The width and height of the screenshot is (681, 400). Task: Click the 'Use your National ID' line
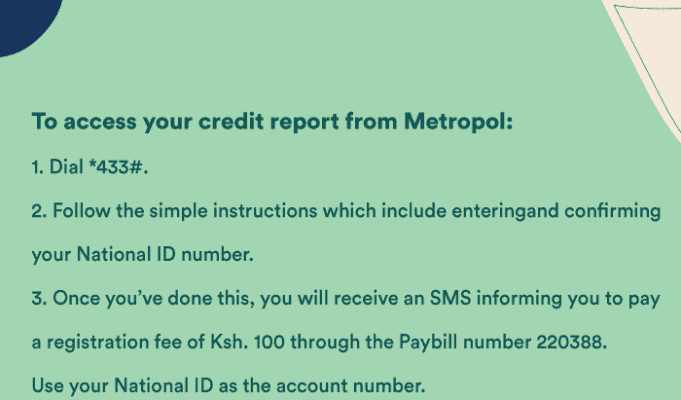(228, 386)
